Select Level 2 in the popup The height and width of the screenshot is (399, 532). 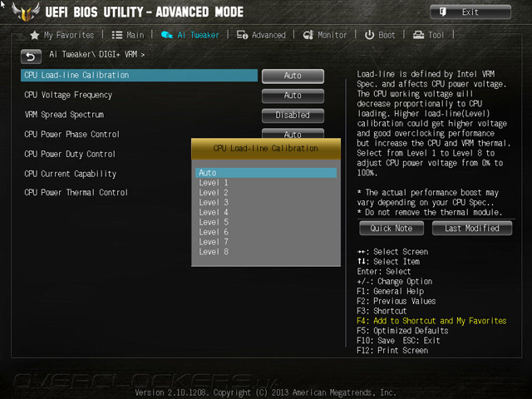[266, 192]
